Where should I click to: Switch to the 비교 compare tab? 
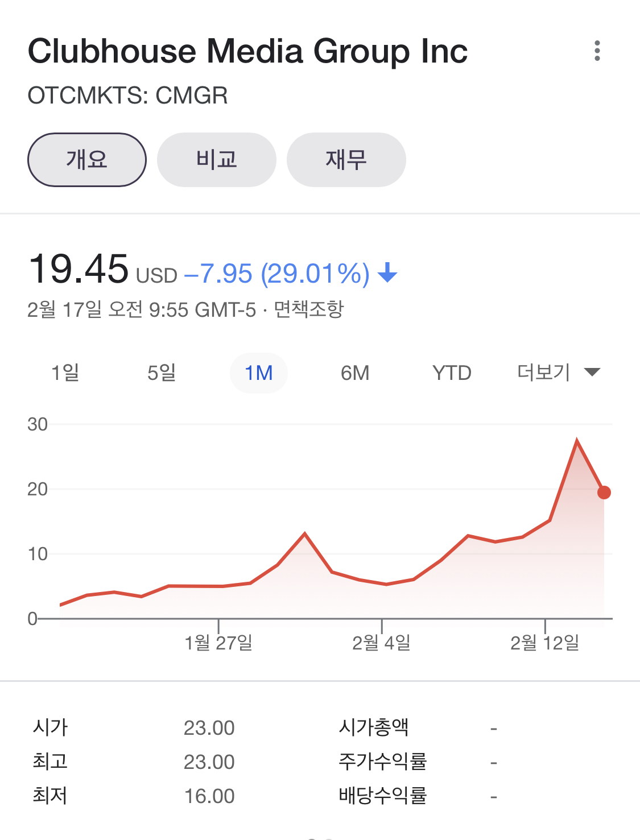pos(217,160)
